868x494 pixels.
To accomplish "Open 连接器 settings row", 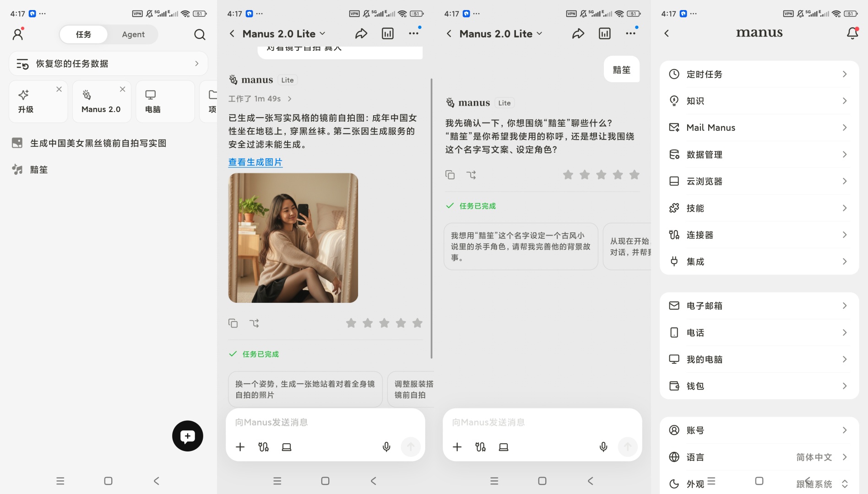I will (759, 235).
